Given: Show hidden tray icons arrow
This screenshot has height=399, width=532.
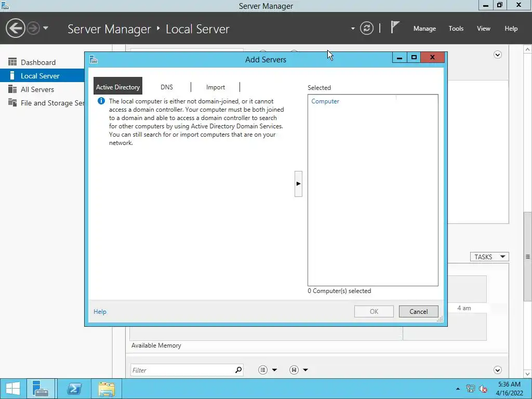Looking at the screenshot, I should [x=458, y=389].
